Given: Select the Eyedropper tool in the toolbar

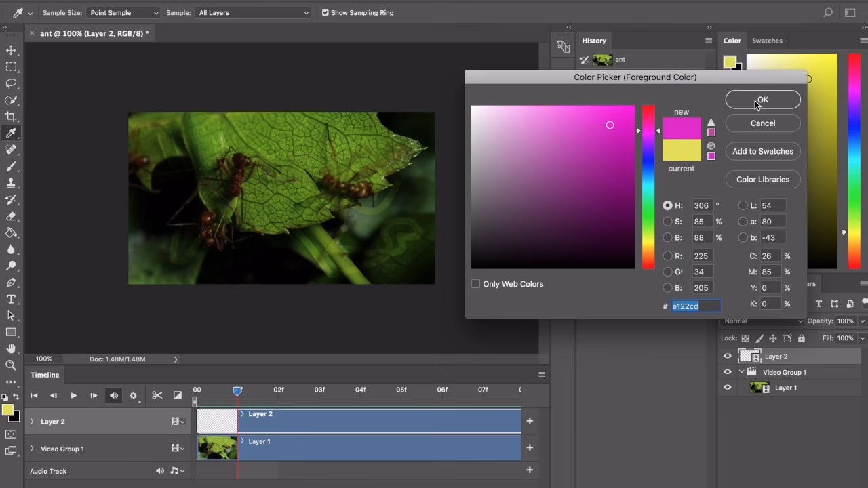Looking at the screenshot, I should click(10, 133).
